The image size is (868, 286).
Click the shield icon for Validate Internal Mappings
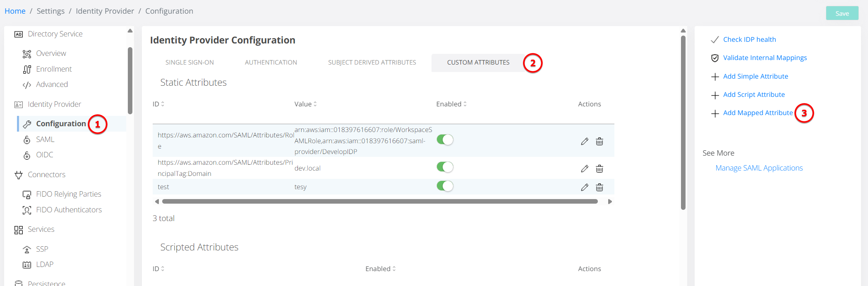point(715,58)
